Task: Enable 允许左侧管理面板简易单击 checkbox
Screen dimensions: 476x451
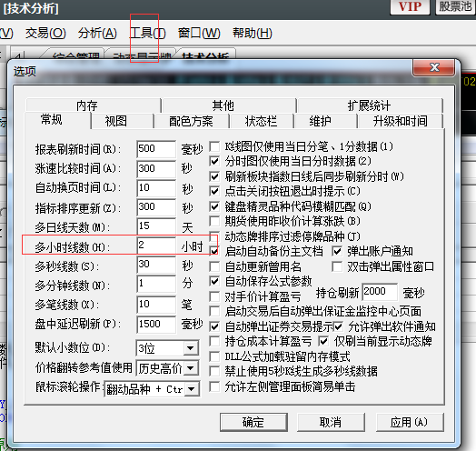Action: click(x=214, y=386)
